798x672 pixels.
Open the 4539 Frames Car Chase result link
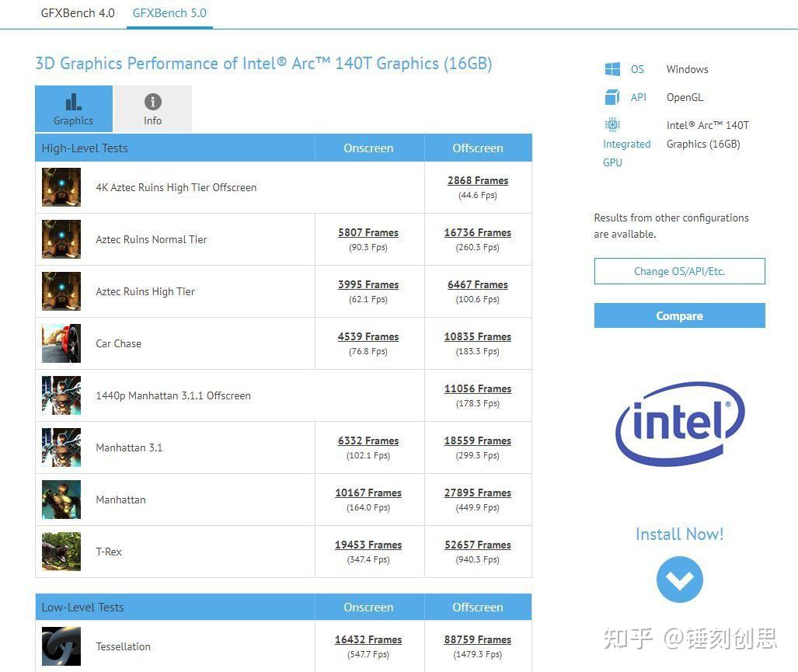click(x=368, y=336)
